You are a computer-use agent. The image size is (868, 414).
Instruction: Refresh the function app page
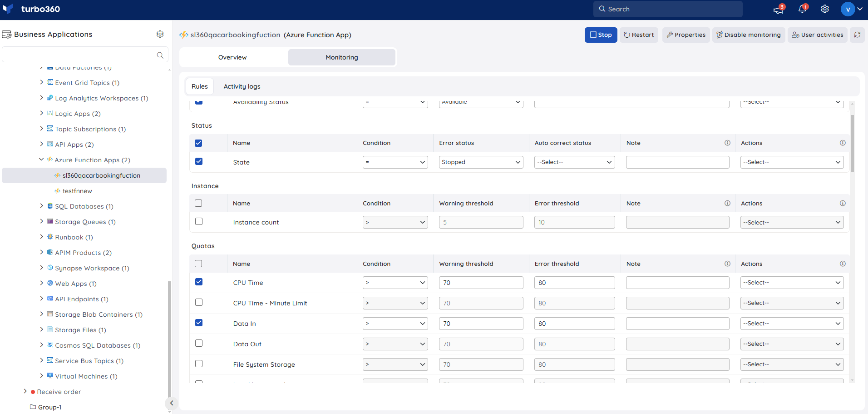(x=857, y=35)
